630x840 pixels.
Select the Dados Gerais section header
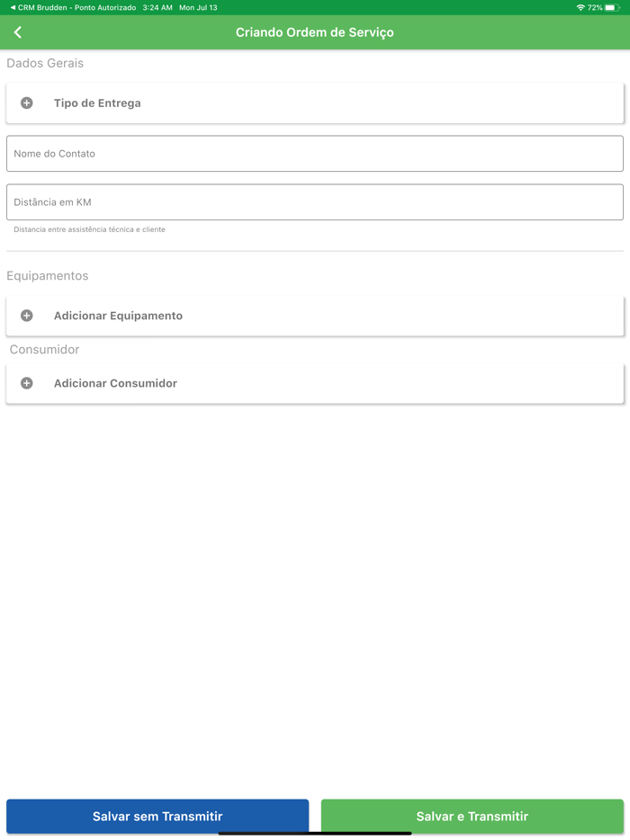coord(44,63)
